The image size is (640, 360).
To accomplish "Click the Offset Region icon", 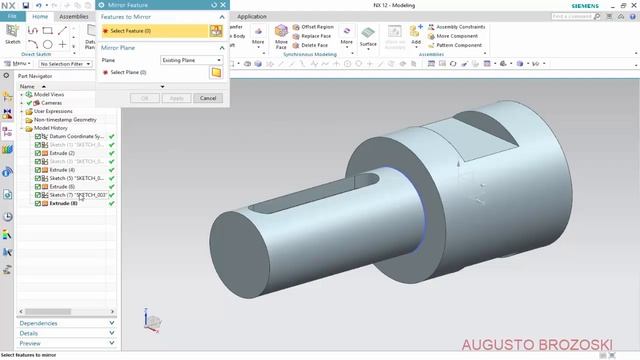I will coord(296,27).
